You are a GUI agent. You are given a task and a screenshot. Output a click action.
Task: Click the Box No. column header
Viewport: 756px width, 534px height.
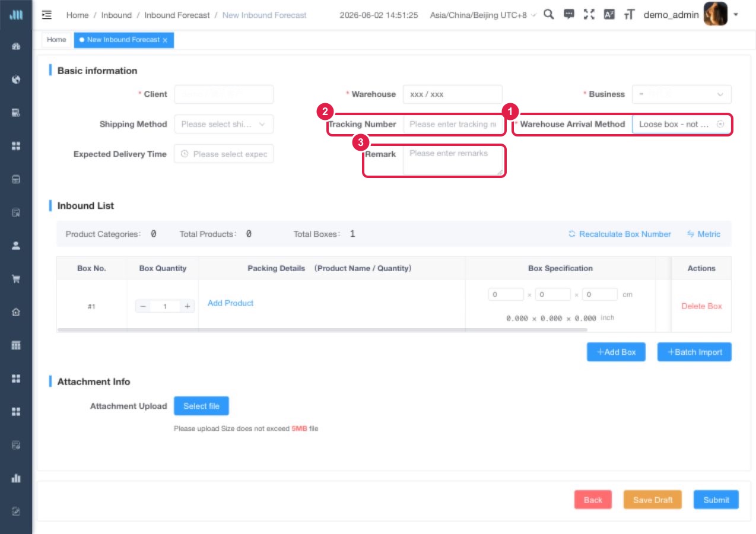point(91,268)
